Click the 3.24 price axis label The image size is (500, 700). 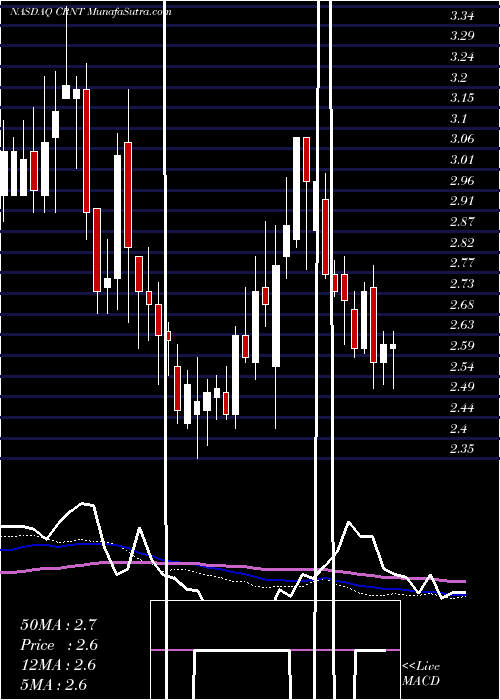[462, 57]
